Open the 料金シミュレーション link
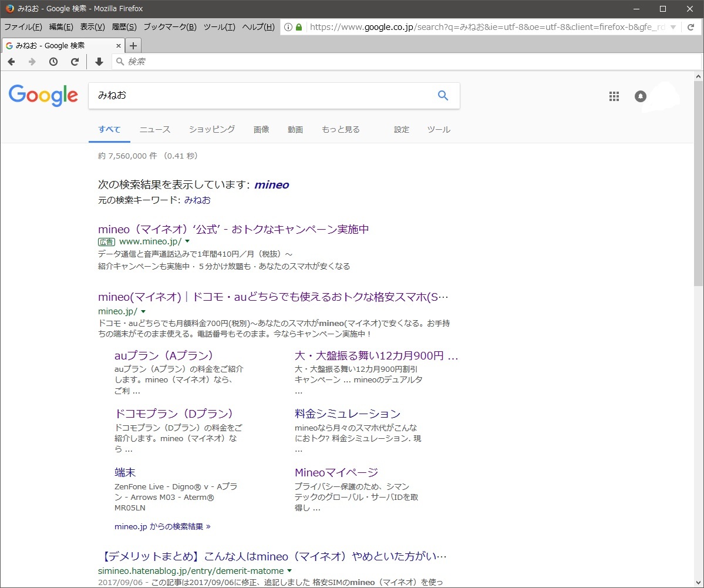 [x=347, y=414]
